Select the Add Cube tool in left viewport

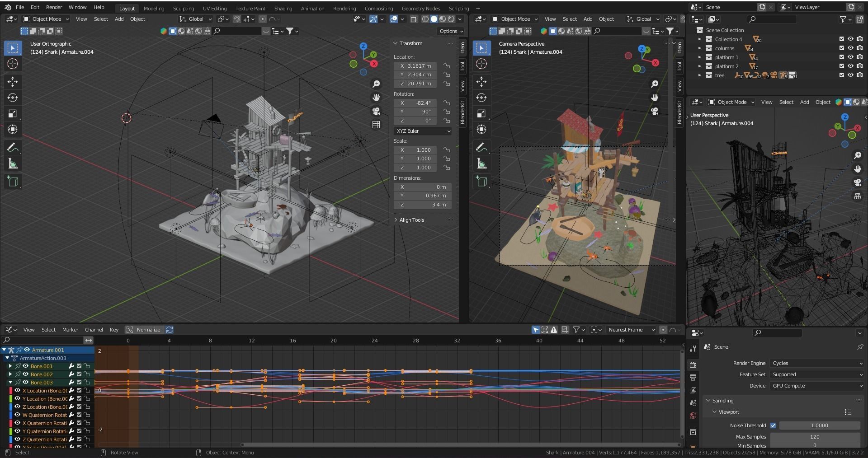(x=13, y=181)
